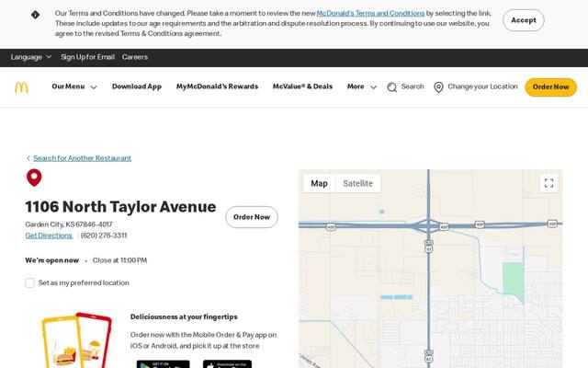Click the diamond alert icon in banner
This screenshot has width=588, height=368.
pos(35,15)
